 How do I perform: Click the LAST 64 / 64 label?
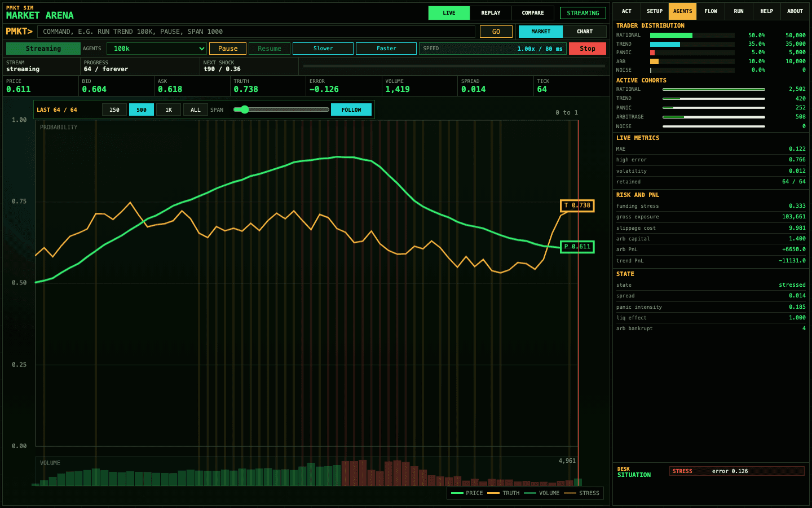coord(57,110)
